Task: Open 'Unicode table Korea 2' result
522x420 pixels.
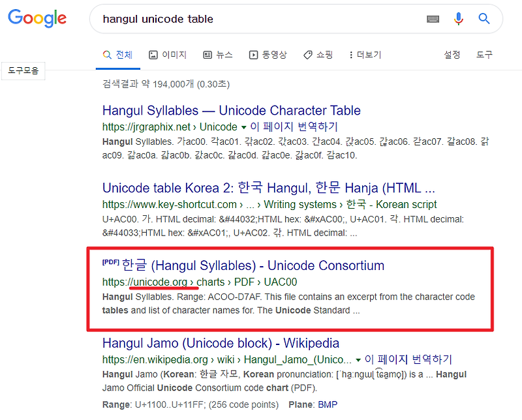Action: click(x=269, y=188)
